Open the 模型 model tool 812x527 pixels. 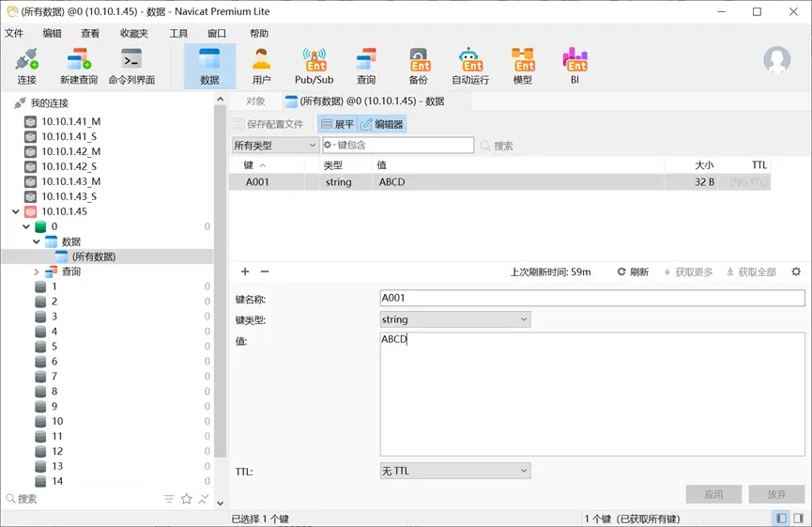point(523,67)
